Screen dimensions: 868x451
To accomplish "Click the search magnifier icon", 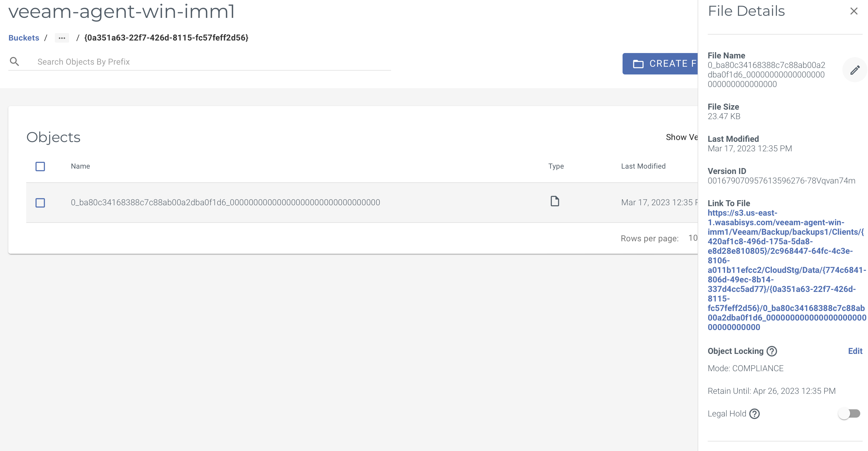I will coord(15,61).
